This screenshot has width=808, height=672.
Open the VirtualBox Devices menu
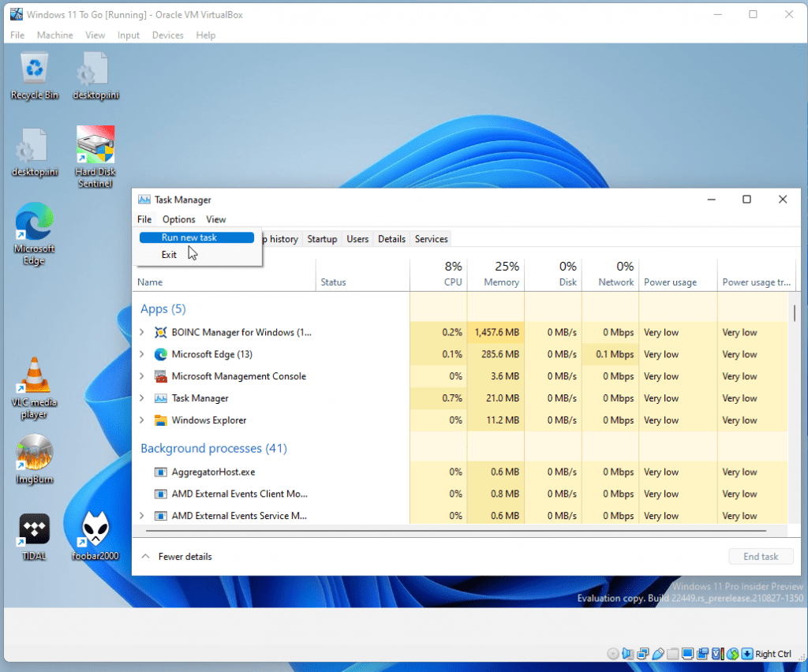tap(167, 35)
